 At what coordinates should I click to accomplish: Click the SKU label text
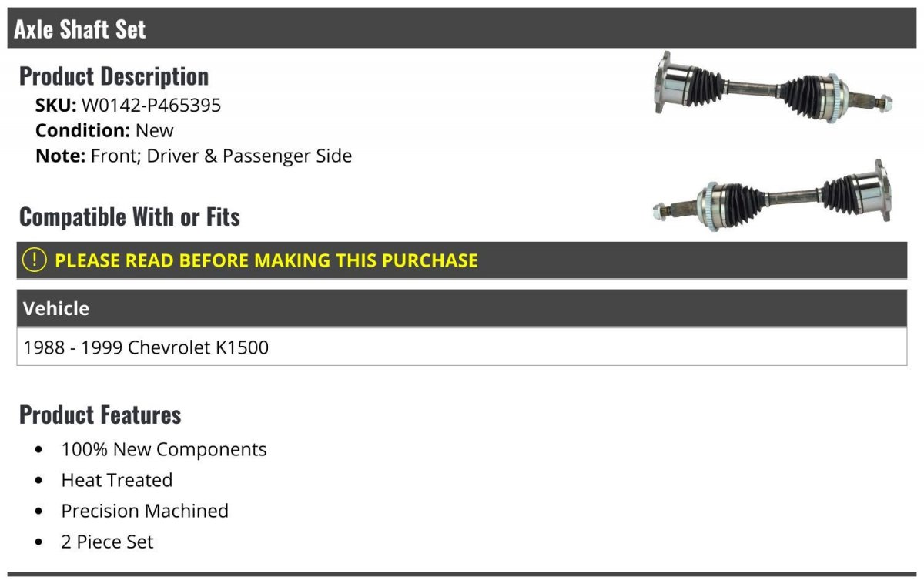tap(55, 106)
